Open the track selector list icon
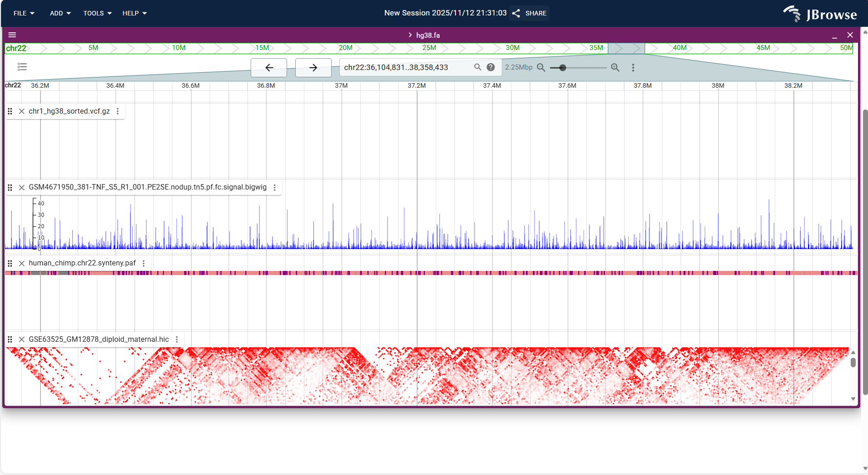The width and height of the screenshot is (868, 475). (x=22, y=67)
